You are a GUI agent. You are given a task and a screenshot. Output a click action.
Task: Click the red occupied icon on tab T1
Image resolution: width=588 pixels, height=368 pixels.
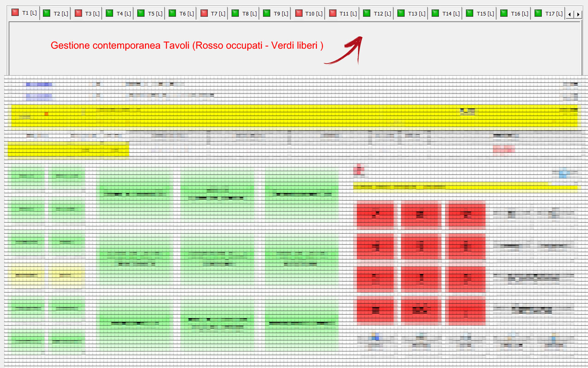[x=15, y=13]
